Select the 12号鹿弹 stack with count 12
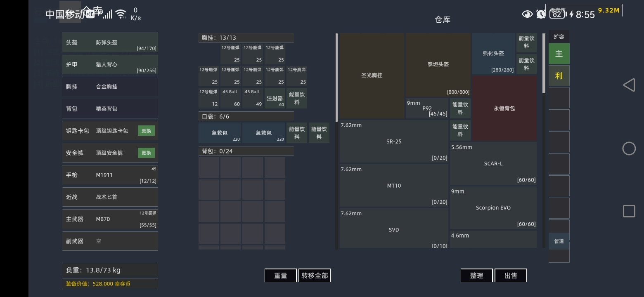Viewport: 644px width, 297px height. 208,98
